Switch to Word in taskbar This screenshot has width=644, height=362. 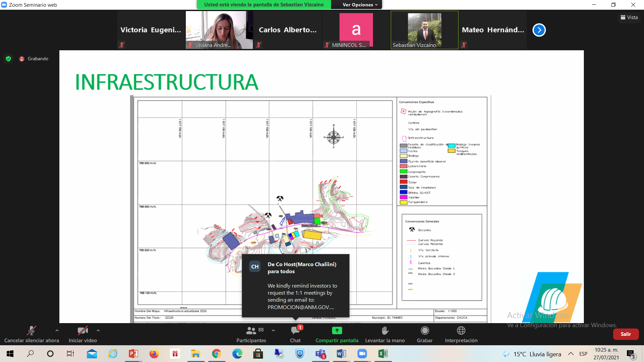[341, 354]
